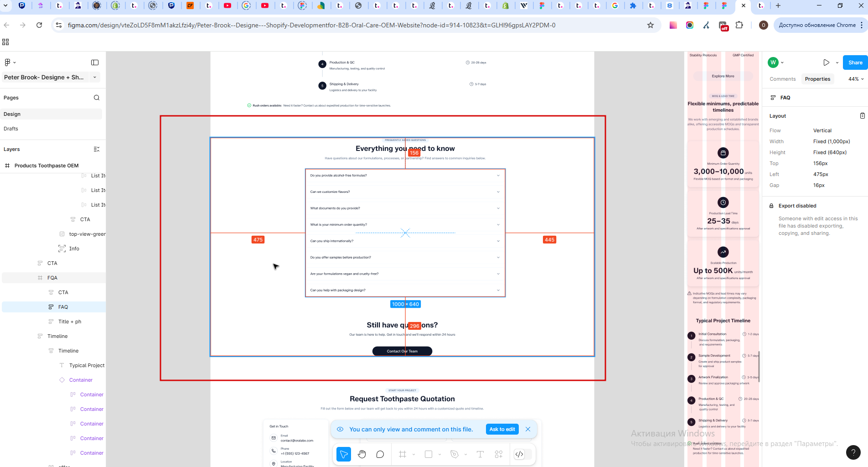
Task: Open the W user avatar menu
Action: 773,62
